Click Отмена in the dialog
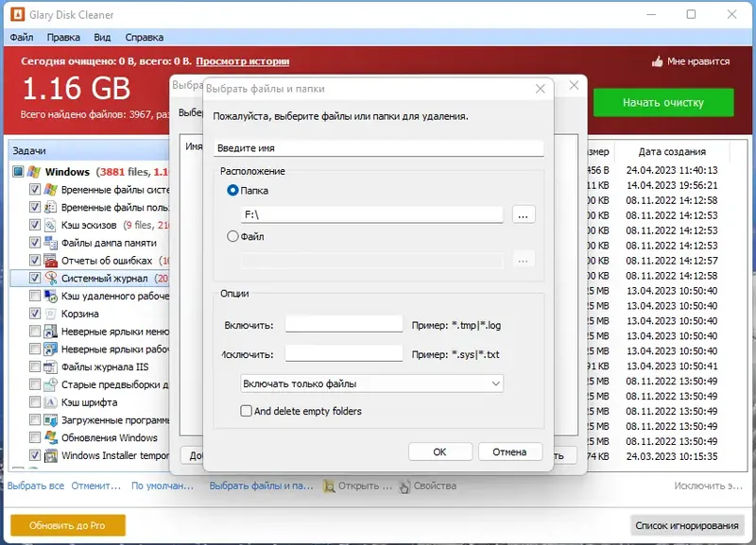Screen dimensions: 756x545 pyautogui.click(x=509, y=452)
